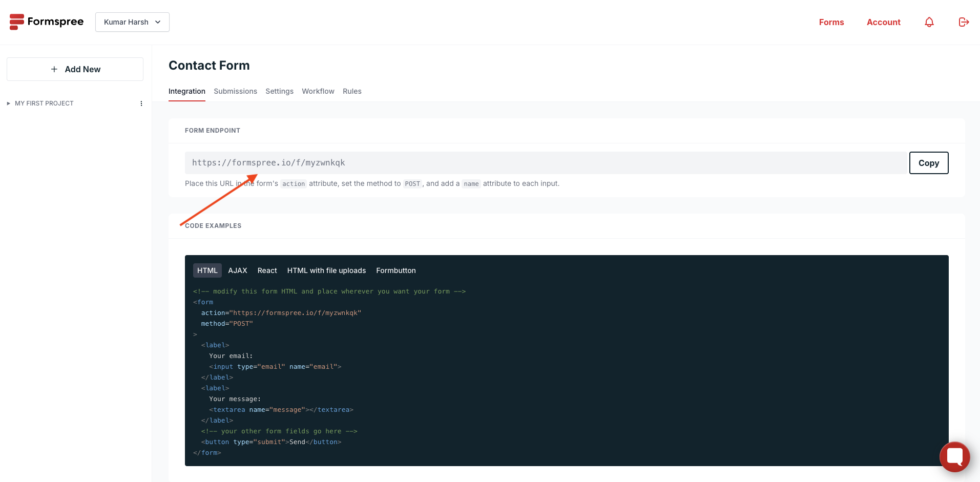Open the notifications bell icon
This screenshot has width=980, height=482.
(x=929, y=22)
